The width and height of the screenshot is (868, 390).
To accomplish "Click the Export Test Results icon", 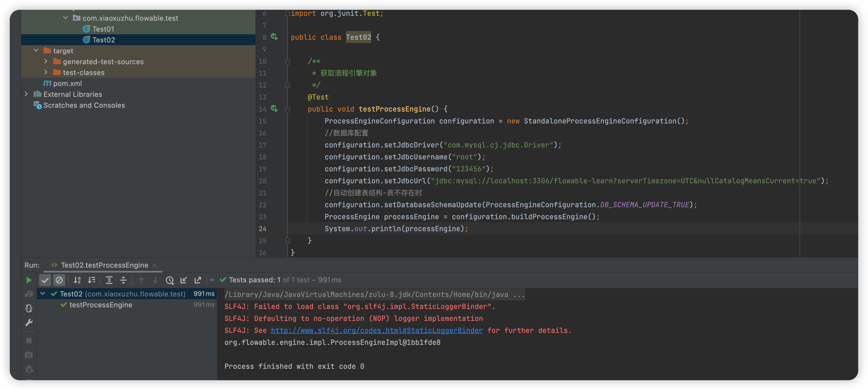I will tap(198, 280).
